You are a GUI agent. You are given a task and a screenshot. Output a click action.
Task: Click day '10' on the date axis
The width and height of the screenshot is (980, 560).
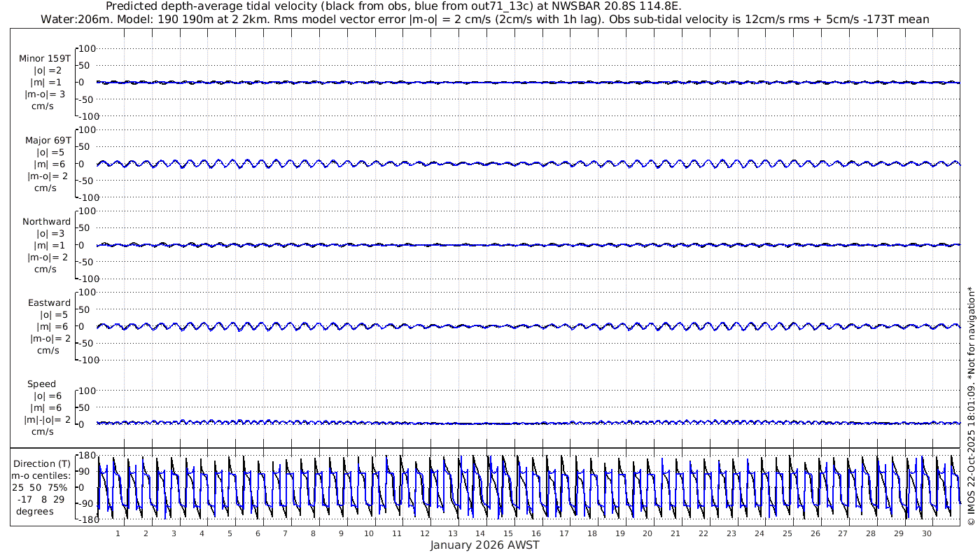(x=369, y=533)
